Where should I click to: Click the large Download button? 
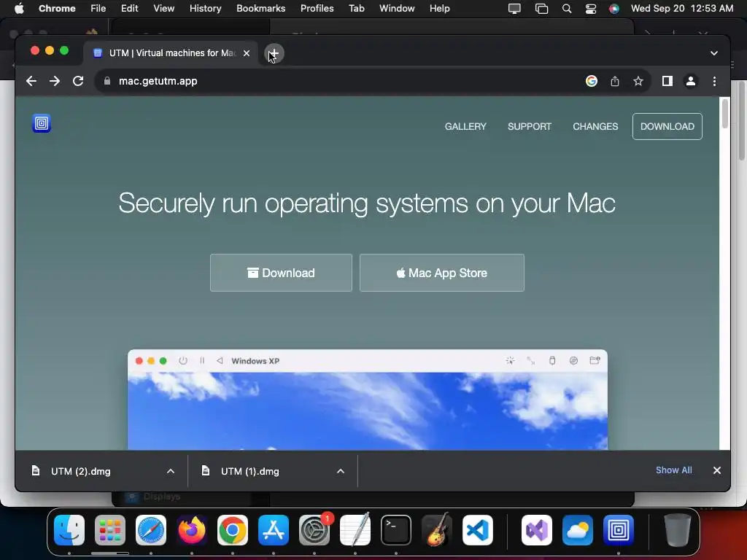point(281,273)
